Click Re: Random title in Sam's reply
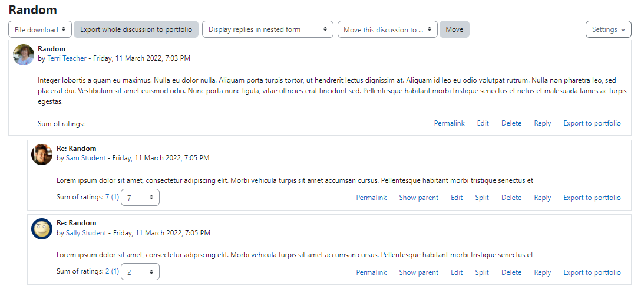 point(77,149)
